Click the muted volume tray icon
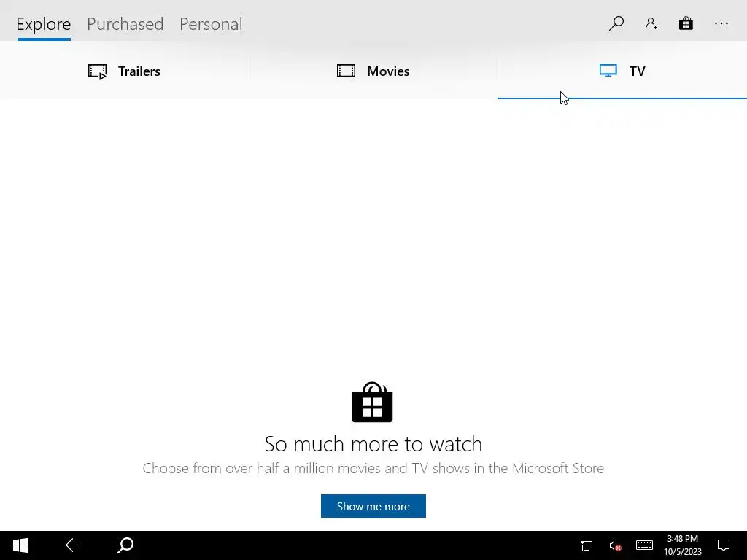 pyautogui.click(x=615, y=545)
